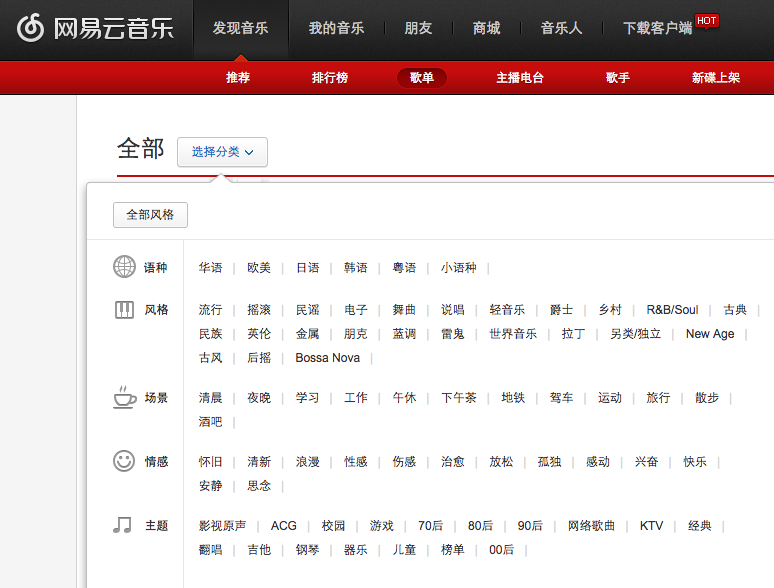
Task: Click the globe icon beside 语种
Action: 124,267
